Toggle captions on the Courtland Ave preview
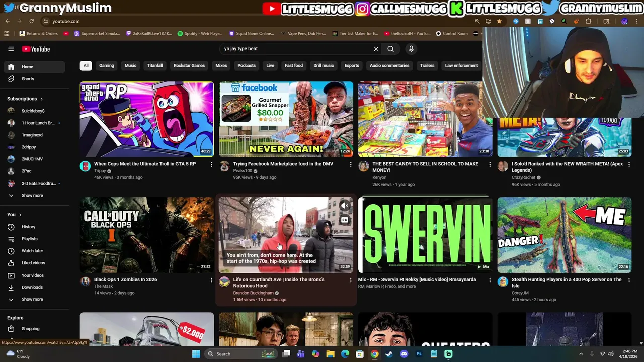Screen dimensions: 644x362 point(345,220)
